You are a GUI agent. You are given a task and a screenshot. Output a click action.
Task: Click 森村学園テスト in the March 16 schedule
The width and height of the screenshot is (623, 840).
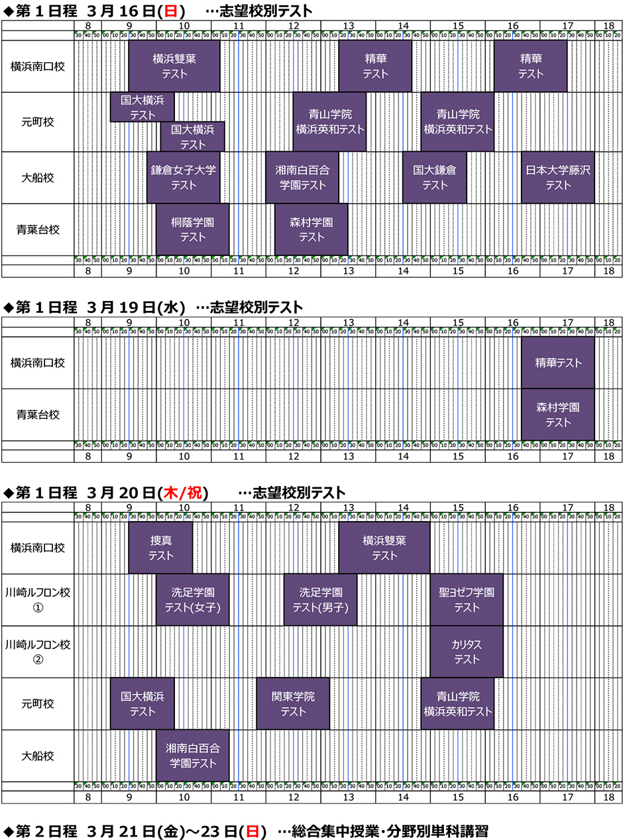tap(311, 229)
